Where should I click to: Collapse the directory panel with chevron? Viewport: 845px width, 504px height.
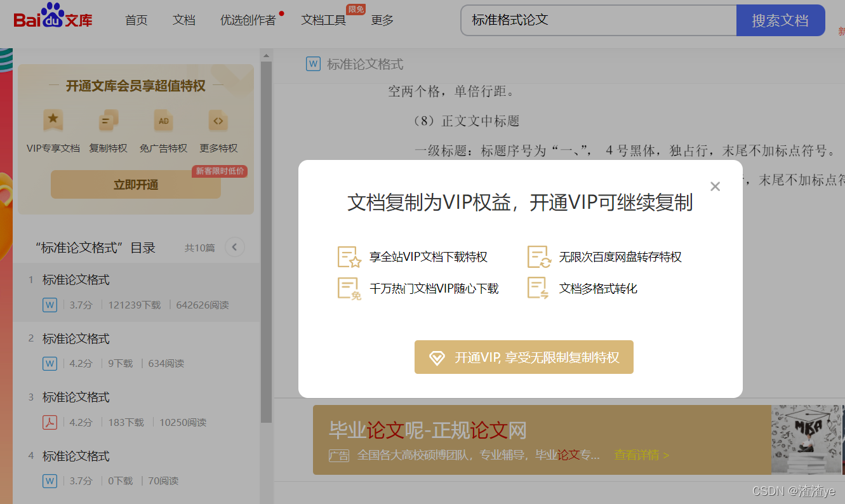click(235, 247)
